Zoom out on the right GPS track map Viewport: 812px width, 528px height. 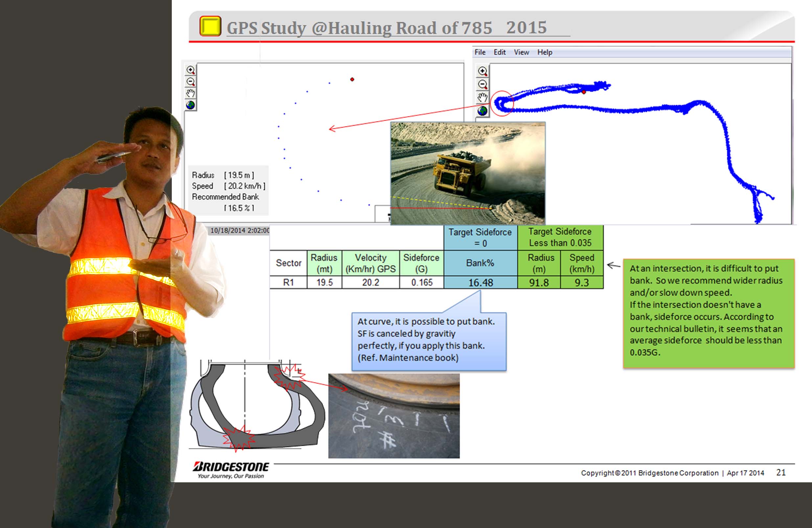tap(482, 84)
